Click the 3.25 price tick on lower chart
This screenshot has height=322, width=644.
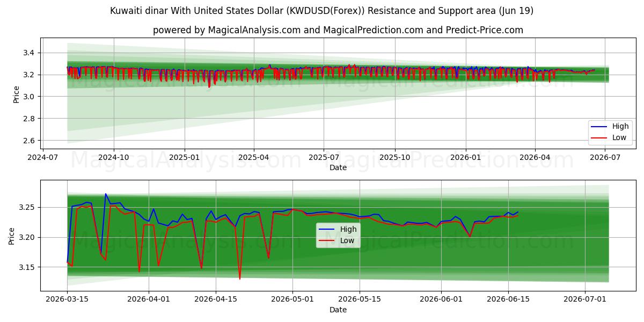coord(27,207)
